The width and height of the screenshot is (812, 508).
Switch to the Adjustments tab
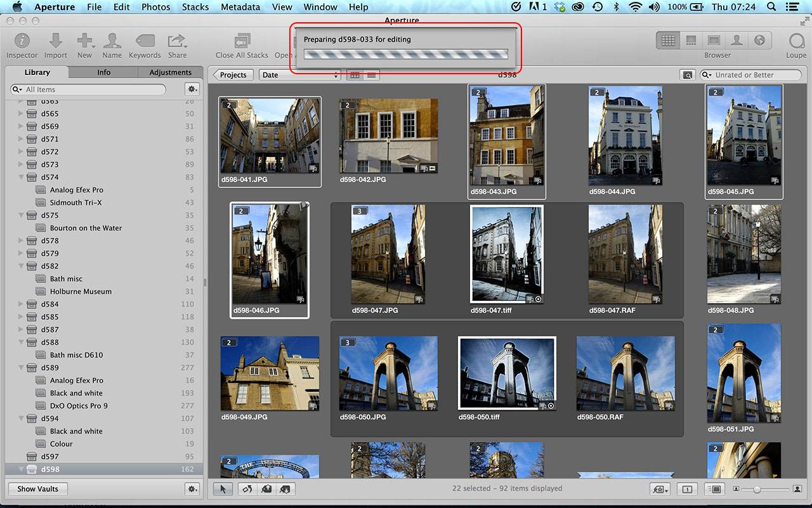[x=170, y=72]
